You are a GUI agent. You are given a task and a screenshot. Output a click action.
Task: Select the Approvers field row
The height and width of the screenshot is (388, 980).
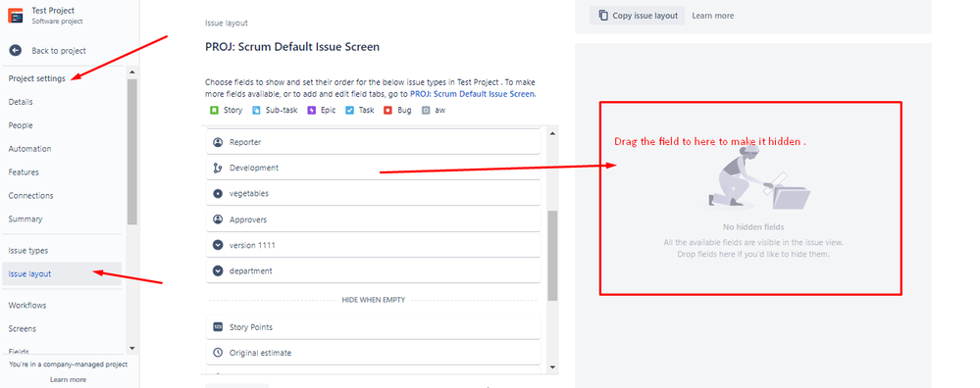click(x=373, y=219)
